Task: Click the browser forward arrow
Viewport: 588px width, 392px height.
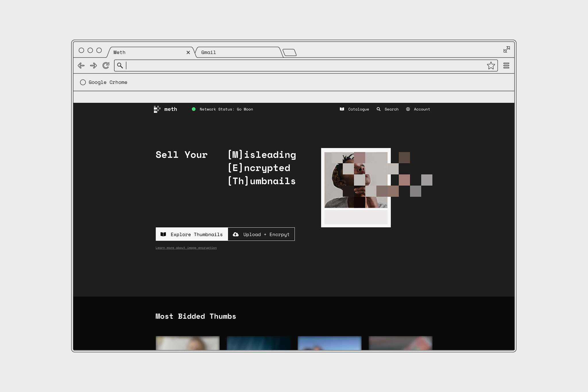Action: coord(93,66)
